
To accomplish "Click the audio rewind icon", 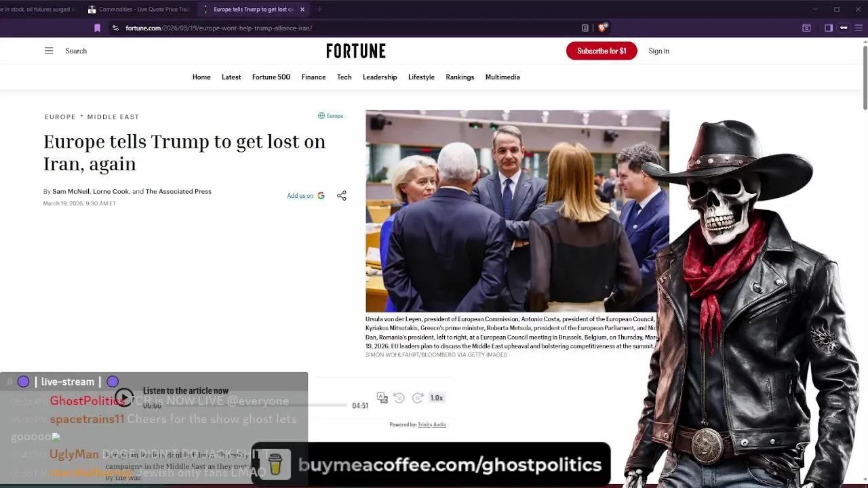I will click(x=399, y=398).
